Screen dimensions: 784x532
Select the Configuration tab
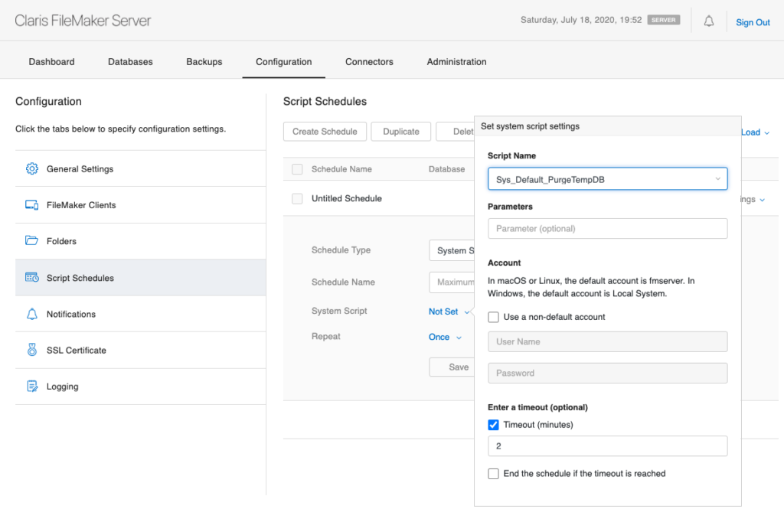283,61
